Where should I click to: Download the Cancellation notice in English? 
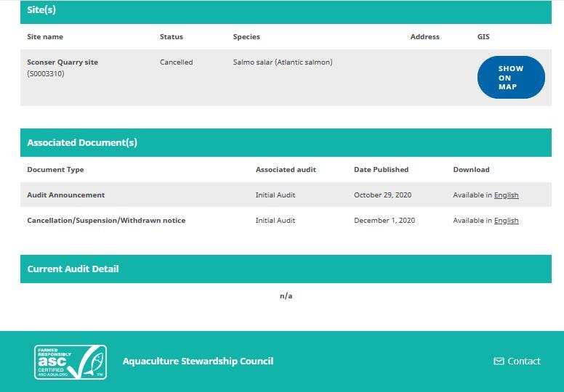[x=506, y=221]
